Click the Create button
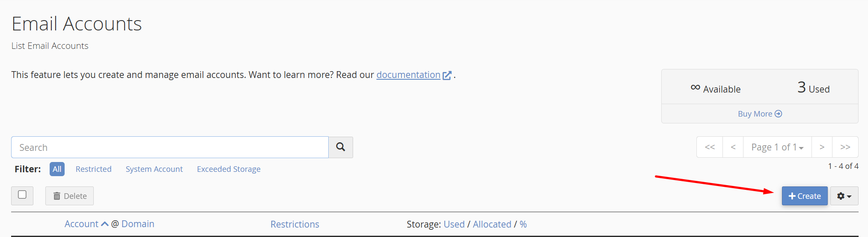Viewport: 868px width, 237px height. click(805, 196)
